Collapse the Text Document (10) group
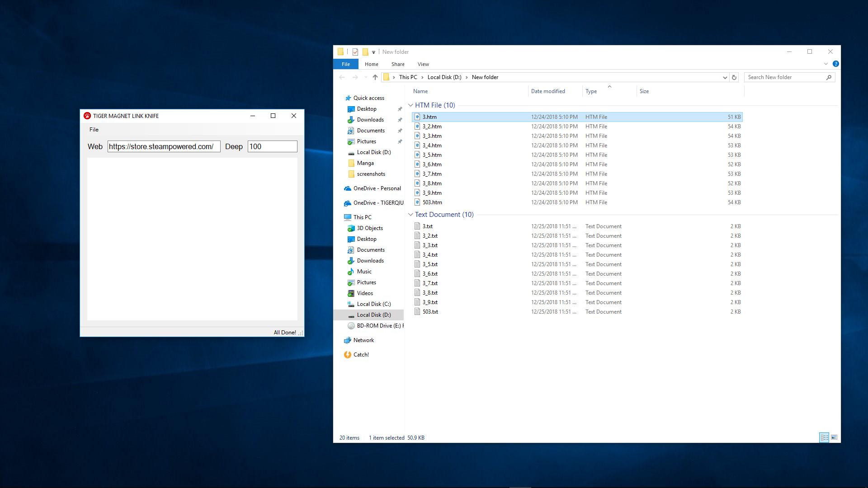The width and height of the screenshot is (868, 488). [x=411, y=214]
